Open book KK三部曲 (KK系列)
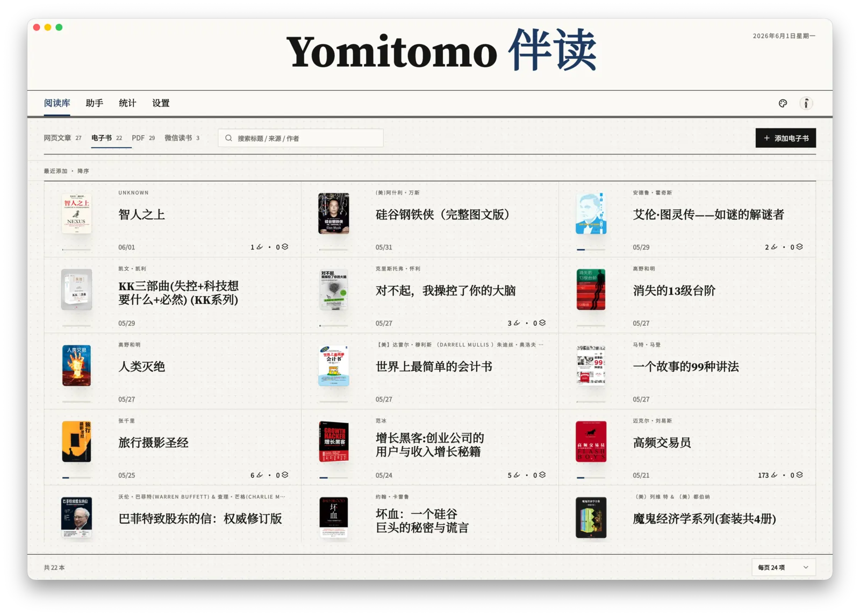This screenshot has width=860, height=616. (178, 293)
